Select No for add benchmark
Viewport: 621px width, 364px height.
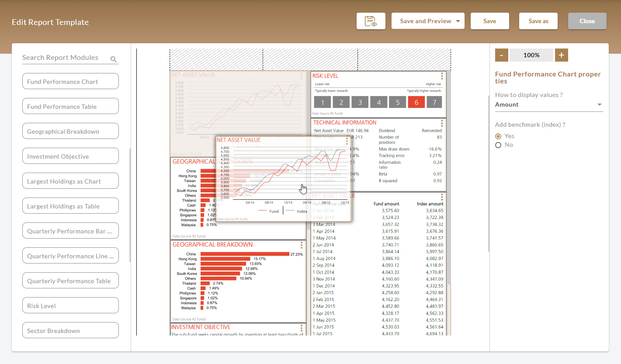click(x=498, y=145)
